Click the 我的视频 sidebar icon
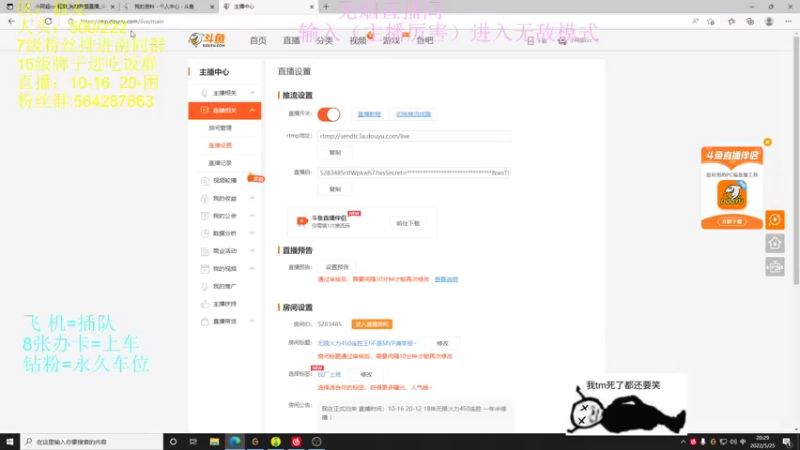The image size is (800, 450). pyautogui.click(x=205, y=269)
